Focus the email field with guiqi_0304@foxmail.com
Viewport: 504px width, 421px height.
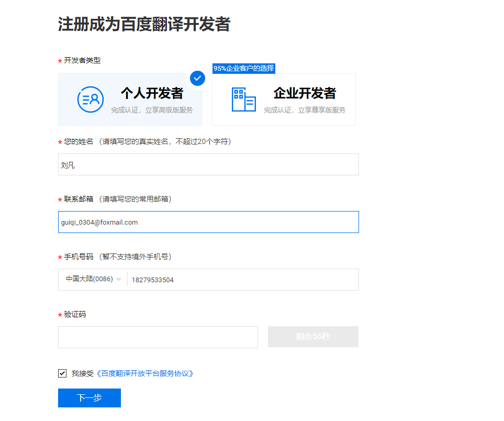point(208,222)
